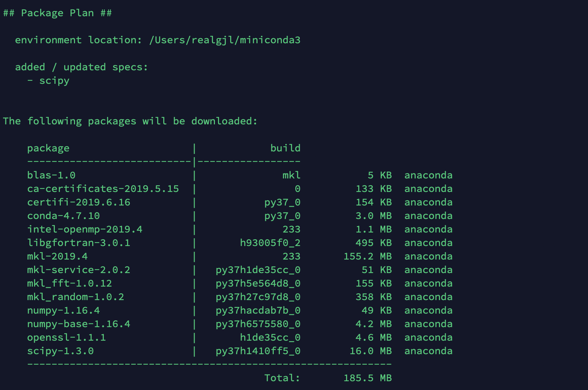Image resolution: width=588 pixels, height=390 pixels.
Task: Click the '155 KB' size for mkl_fft
Action: pyautogui.click(x=374, y=284)
